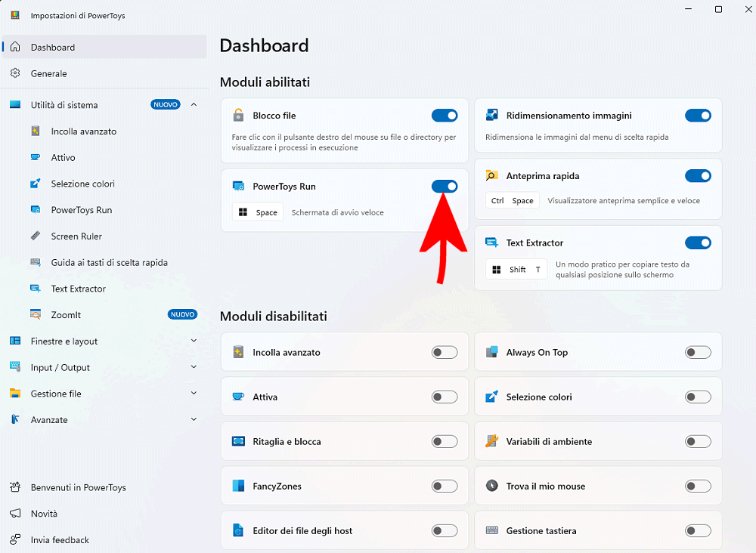Enable the Always On Top switch
Screen dimensions: 756x553
(x=698, y=352)
